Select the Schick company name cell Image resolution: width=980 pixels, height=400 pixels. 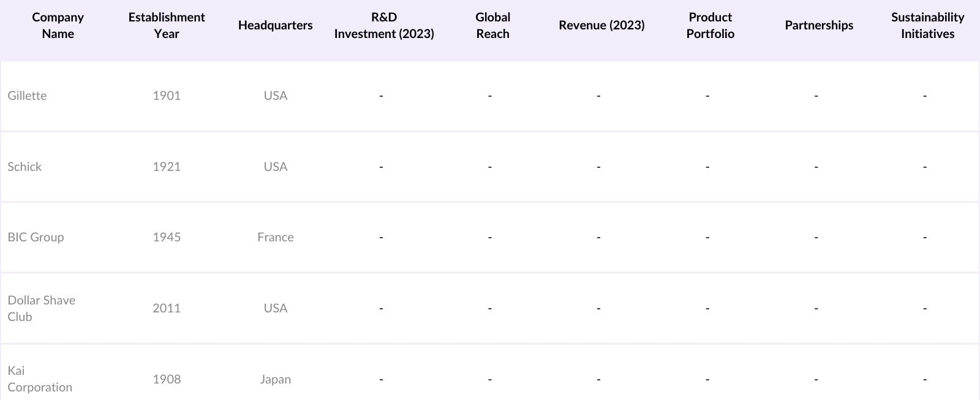pos(24,167)
